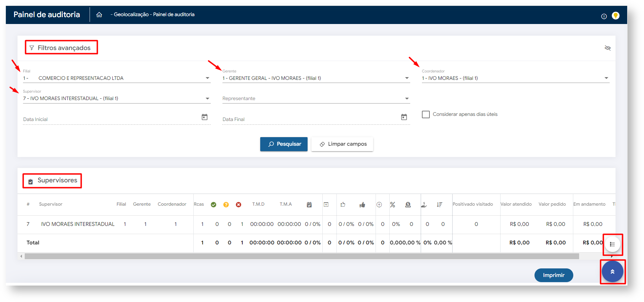Click the red X column header icon
This screenshot has width=644, height=302.
click(239, 205)
